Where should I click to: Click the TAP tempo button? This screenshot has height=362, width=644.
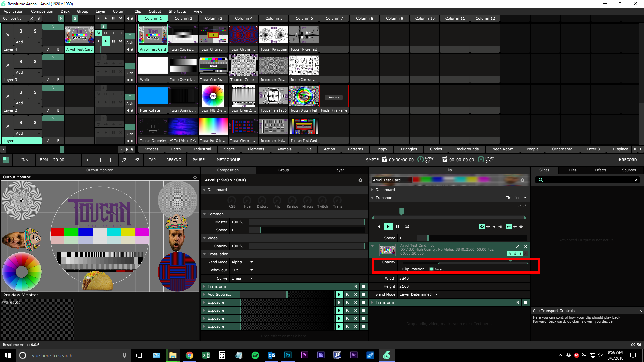tap(152, 160)
